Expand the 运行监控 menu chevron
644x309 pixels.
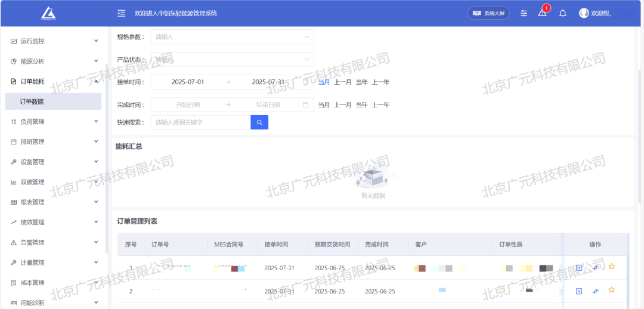(96, 41)
